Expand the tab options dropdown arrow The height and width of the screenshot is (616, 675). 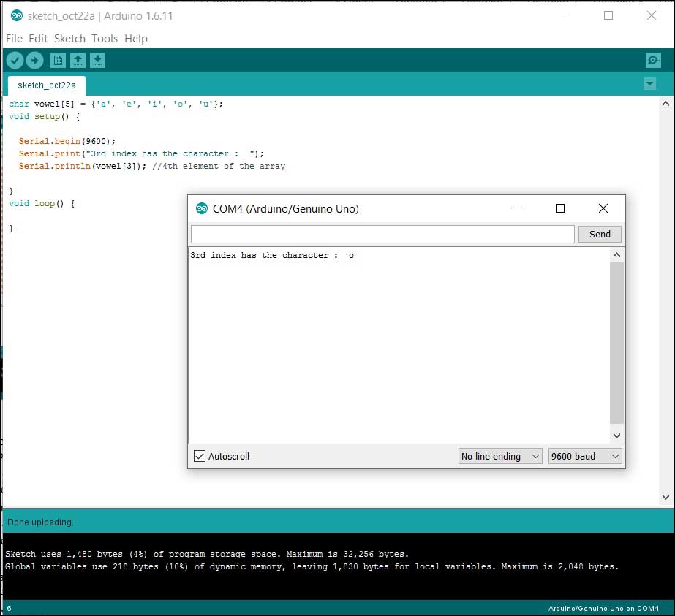click(x=649, y=84)
